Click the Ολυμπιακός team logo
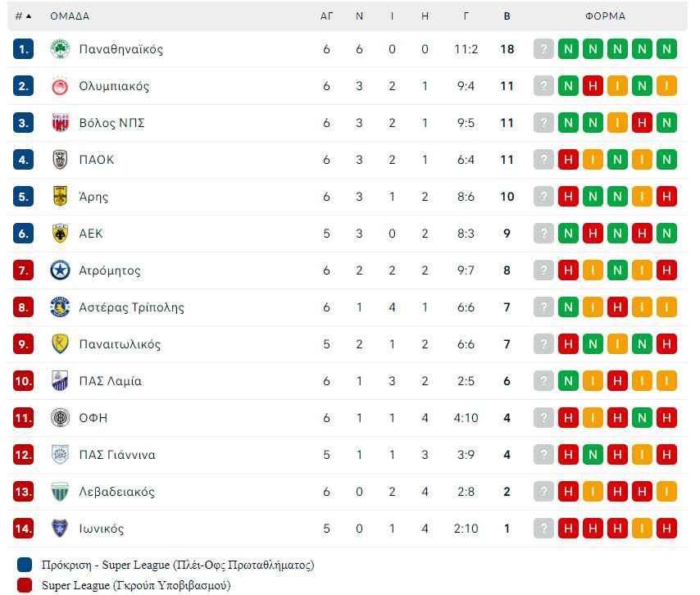 point(60,86)
